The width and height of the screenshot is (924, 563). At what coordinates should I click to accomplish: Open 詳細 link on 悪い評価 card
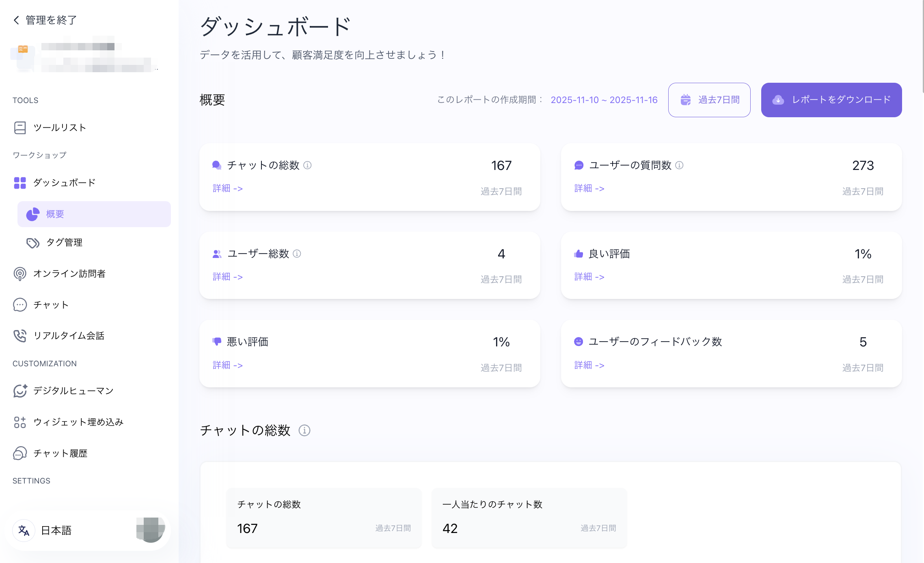[227, 365]
